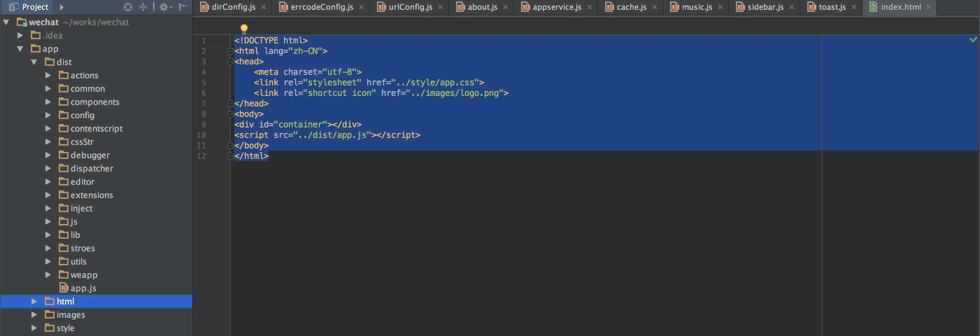Viewport: 980px width, 336px height.
Task: Fold the body tag at line 8
Action: pos(230,114)
